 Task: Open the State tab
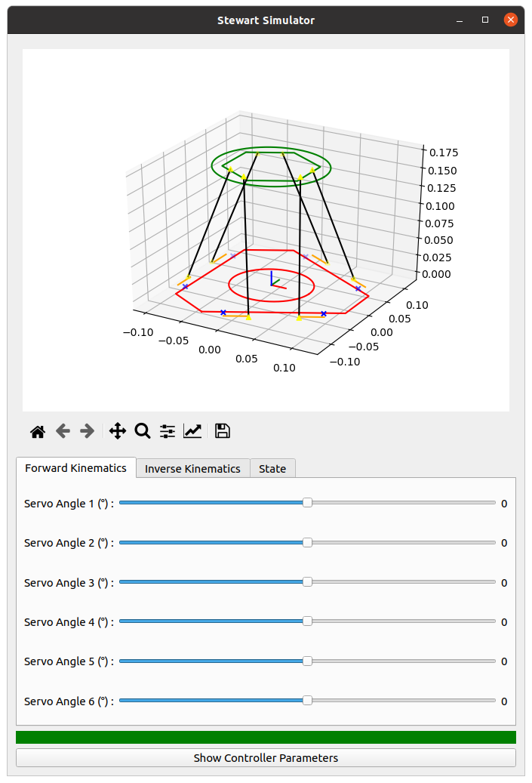pyautogui.click(x=272, y=468)
